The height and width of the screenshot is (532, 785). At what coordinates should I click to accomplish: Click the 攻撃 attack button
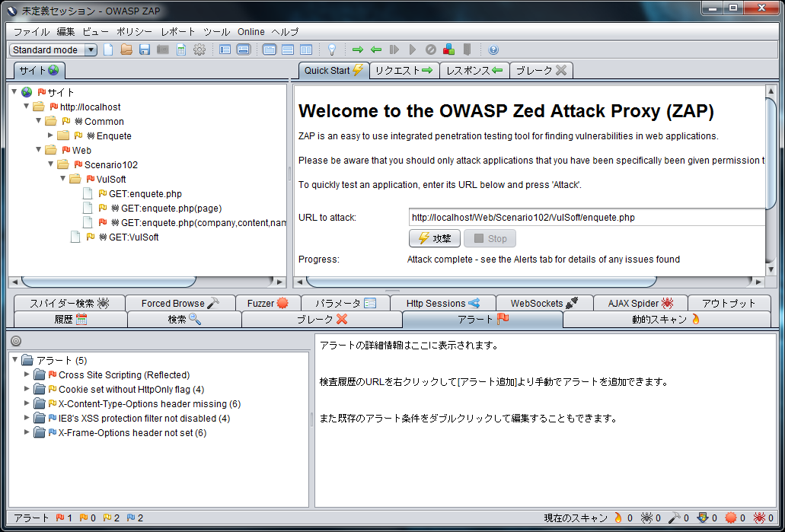coord(435,238)
